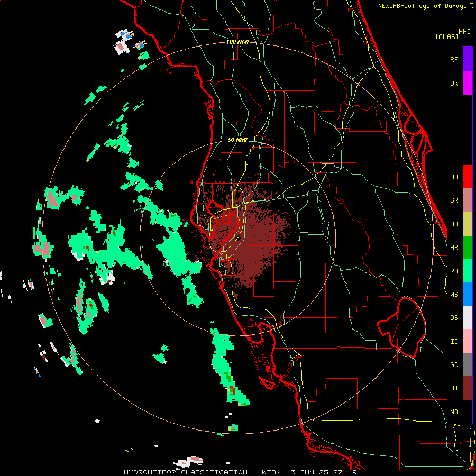This screenshot has width=476, height=476.
Task: Select the light pink IC legend swatch
Action: 467,341
